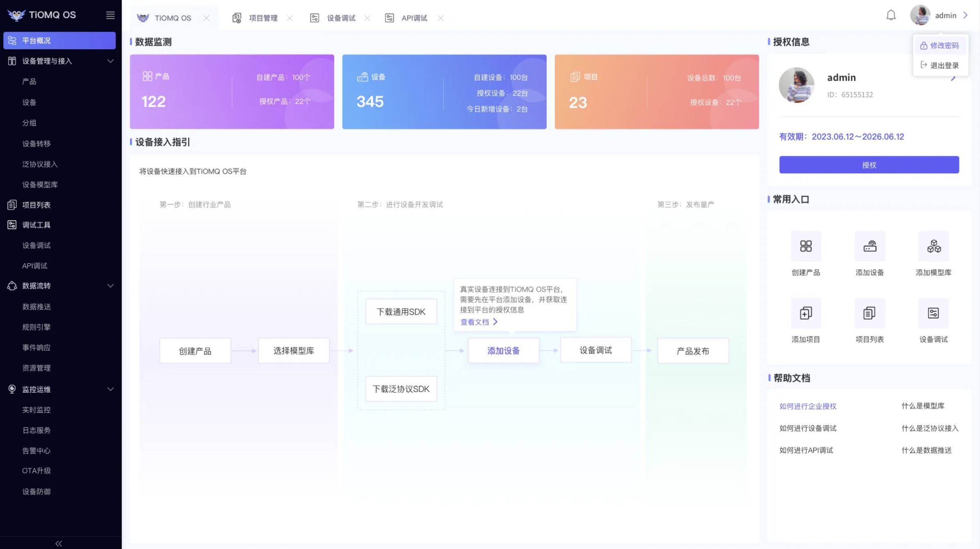Click the 创建产品 flow step box
This screenshot has width=980, height=549.
[x=195, y=351]
